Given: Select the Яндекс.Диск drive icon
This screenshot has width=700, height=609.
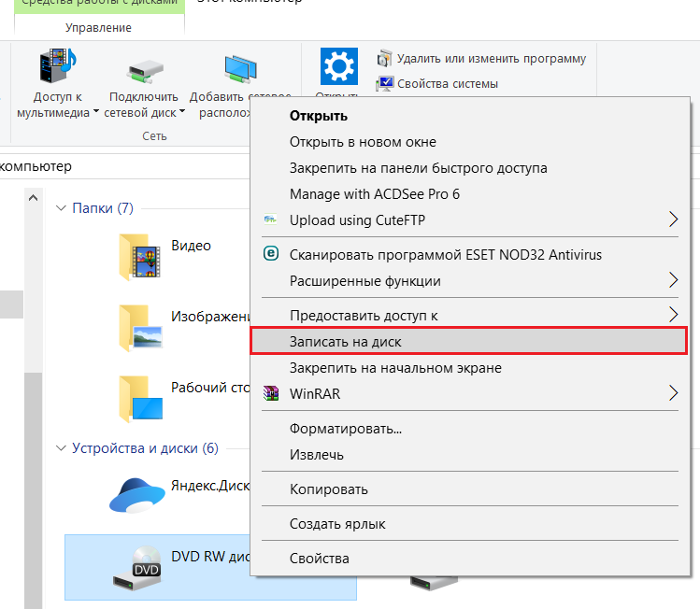Looking at the screenshot, I should pos(137,495).
